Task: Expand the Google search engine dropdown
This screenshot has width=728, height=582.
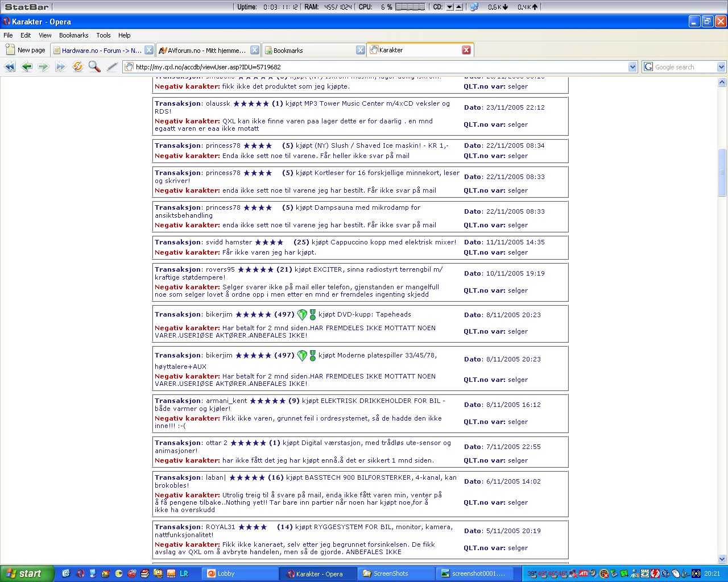Action: point(721,67)
